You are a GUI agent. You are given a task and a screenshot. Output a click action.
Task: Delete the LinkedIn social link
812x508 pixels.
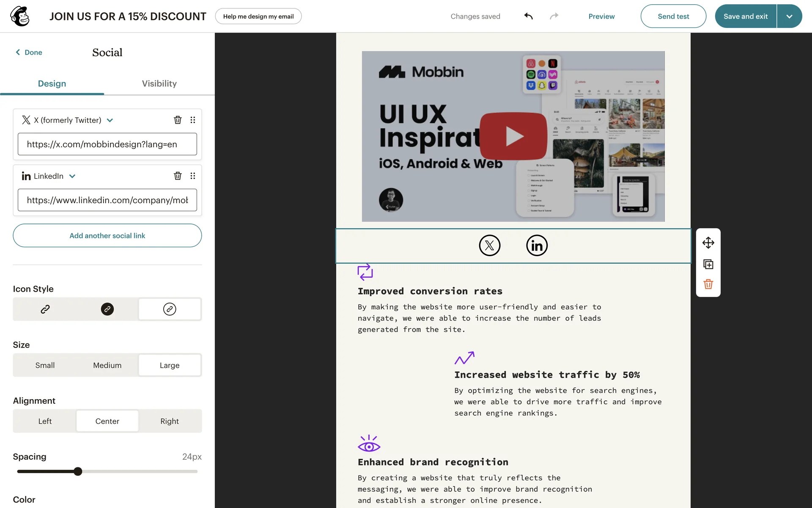[x=178, y=176]
